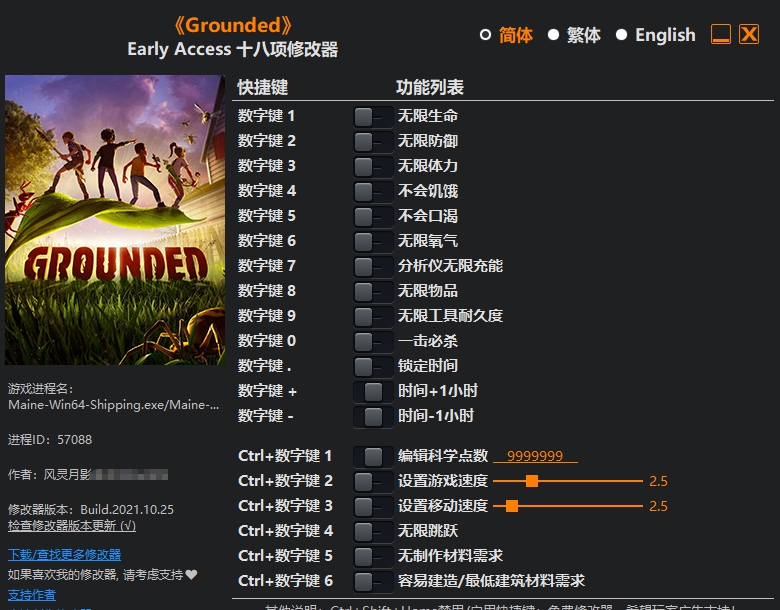
Task: Enable 无限跳跃 toggle
Action: [373, 531]
